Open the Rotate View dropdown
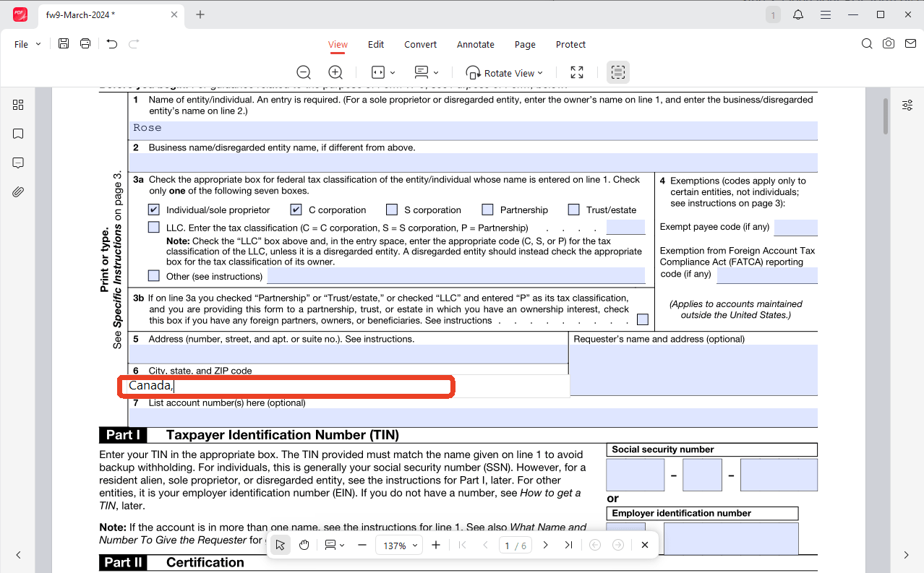Image resolution: width=924 pixels, height=573 pixels. pyautogui.click(x=505, y=73)
